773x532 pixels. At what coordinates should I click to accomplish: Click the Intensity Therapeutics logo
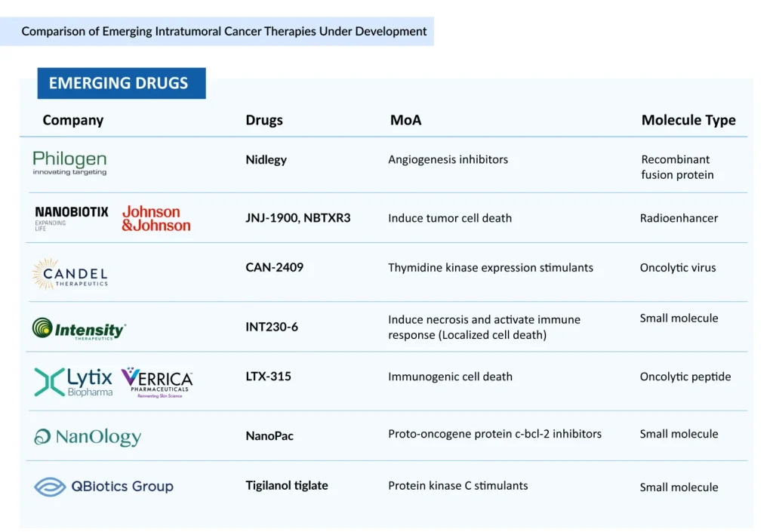point(79,328)
